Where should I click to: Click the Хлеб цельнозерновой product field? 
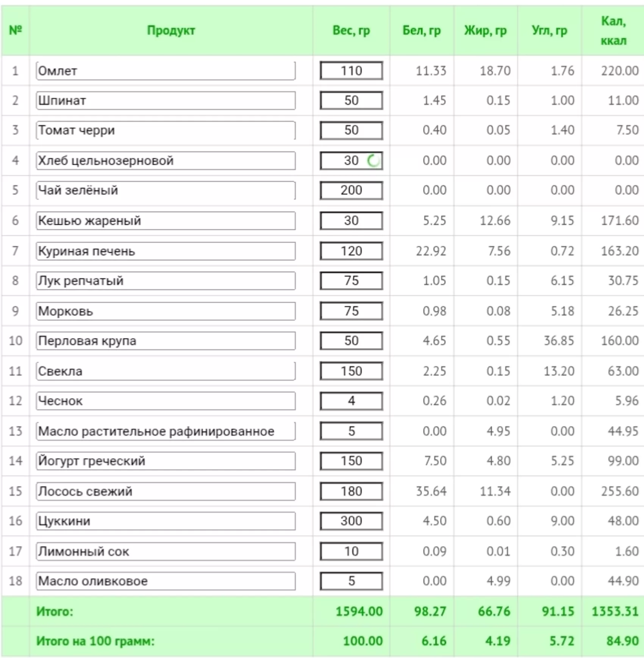click(166, 161)
